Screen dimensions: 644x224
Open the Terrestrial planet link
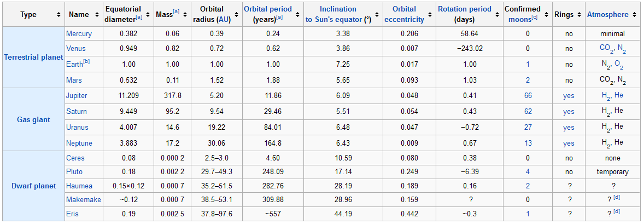coord(33,58)
